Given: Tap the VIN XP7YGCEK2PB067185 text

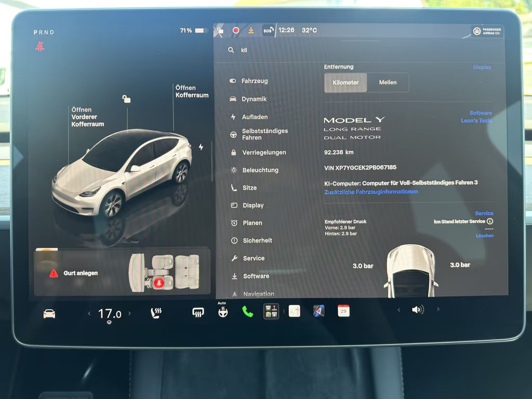Looking at the screenshot, I should [360, 168].
